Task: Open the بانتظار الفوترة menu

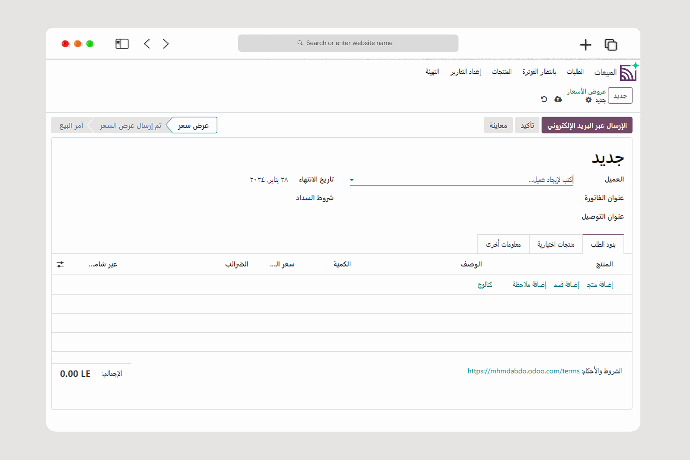Action: tap(539, 72)
